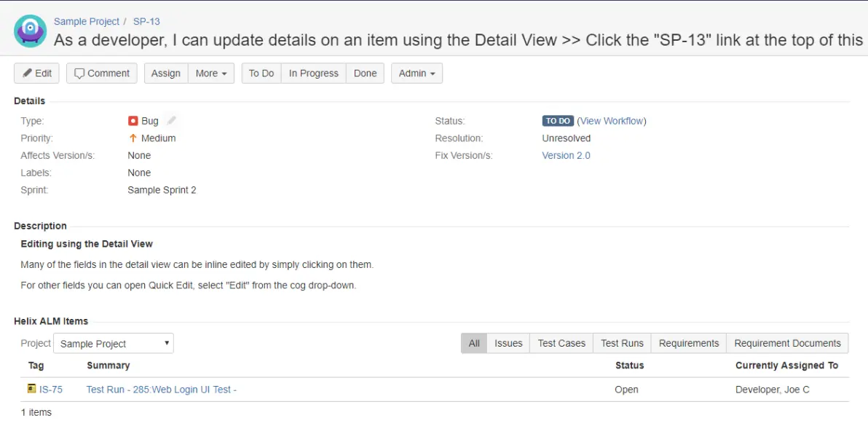Click the Assign button
Image resolution: width=868 pixels, height=426 pixels.
click(166, 73)
